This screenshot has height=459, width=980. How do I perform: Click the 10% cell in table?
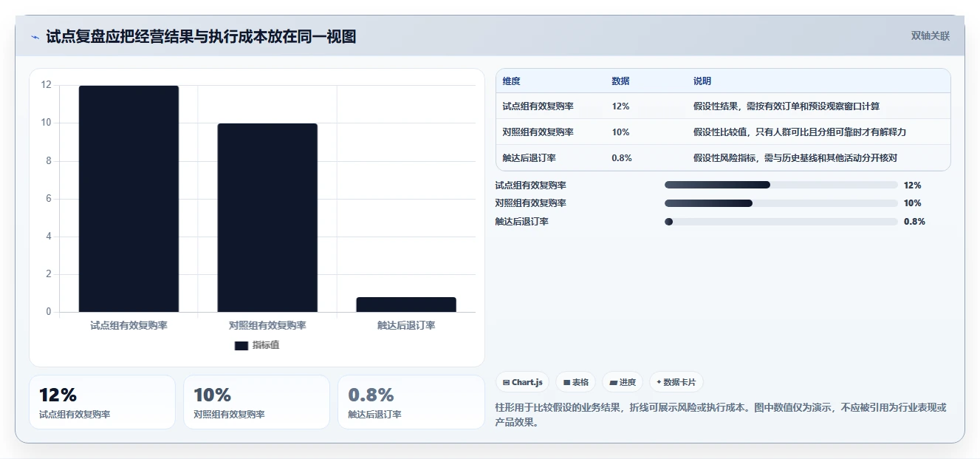(x=620, y=132)
